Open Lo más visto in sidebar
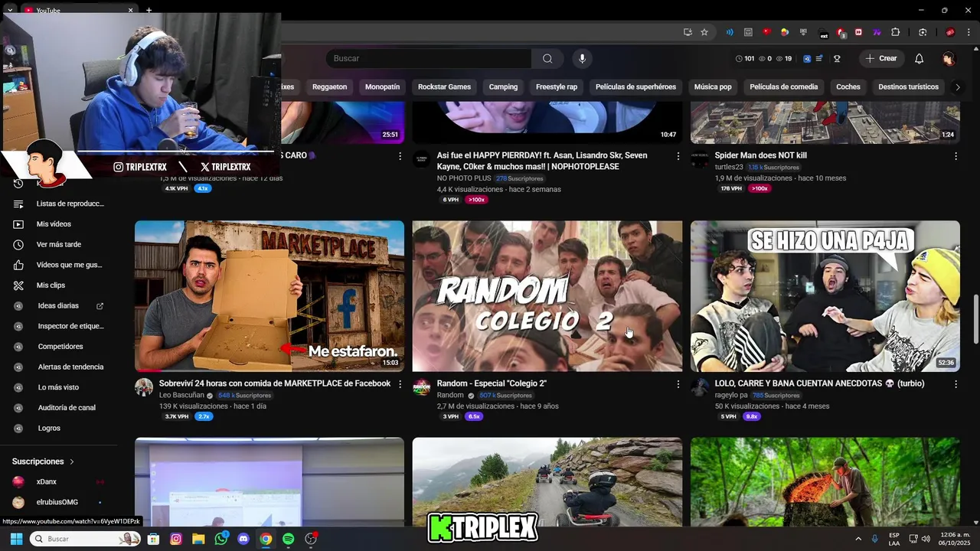980x551 pixels. point(60,387)
